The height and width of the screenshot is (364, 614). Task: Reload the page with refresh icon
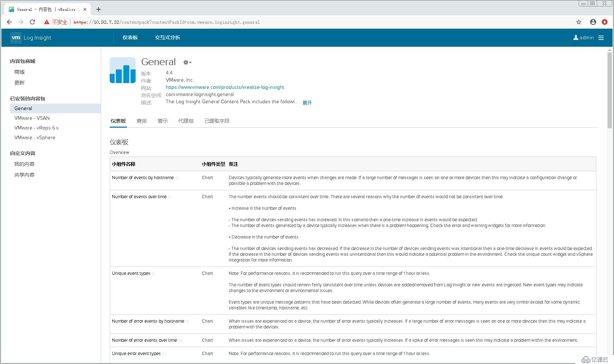click(x=32, y=22)
